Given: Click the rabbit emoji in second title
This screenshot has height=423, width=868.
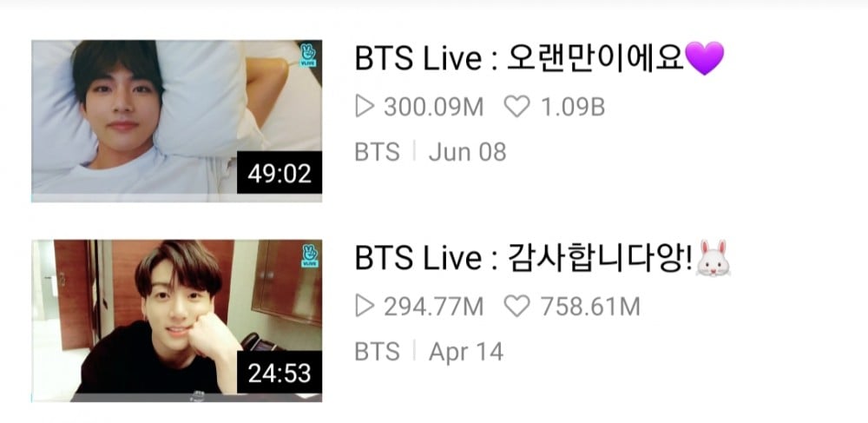Looking at the screenshot, I should (x=713, y=258).
